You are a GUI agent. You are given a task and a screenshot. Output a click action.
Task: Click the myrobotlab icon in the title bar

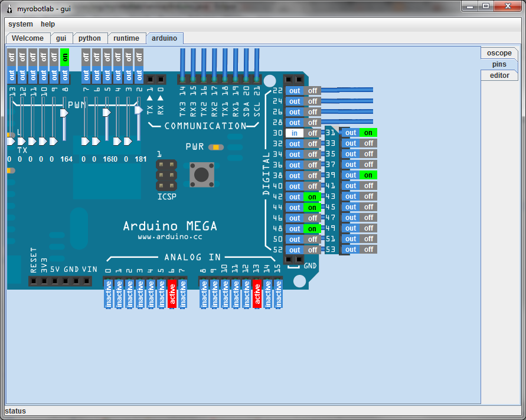pyautogui.click(x=9, y=9)
